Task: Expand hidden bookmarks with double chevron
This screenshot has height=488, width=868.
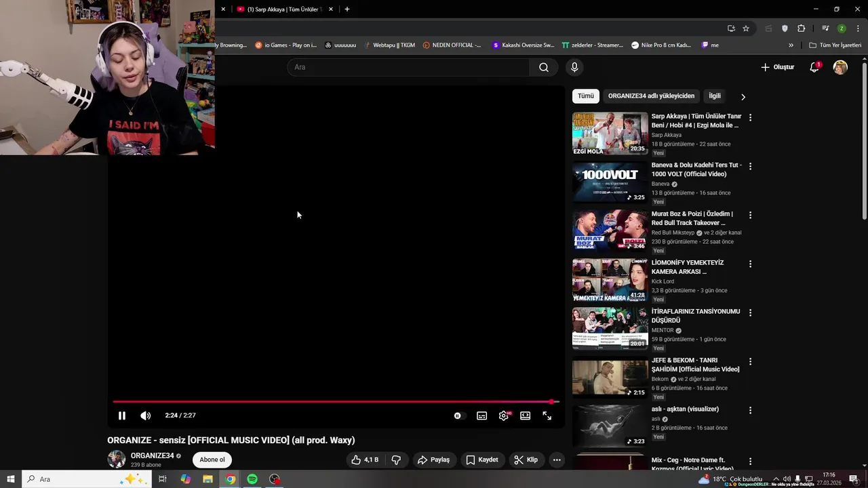Action: 791,45
